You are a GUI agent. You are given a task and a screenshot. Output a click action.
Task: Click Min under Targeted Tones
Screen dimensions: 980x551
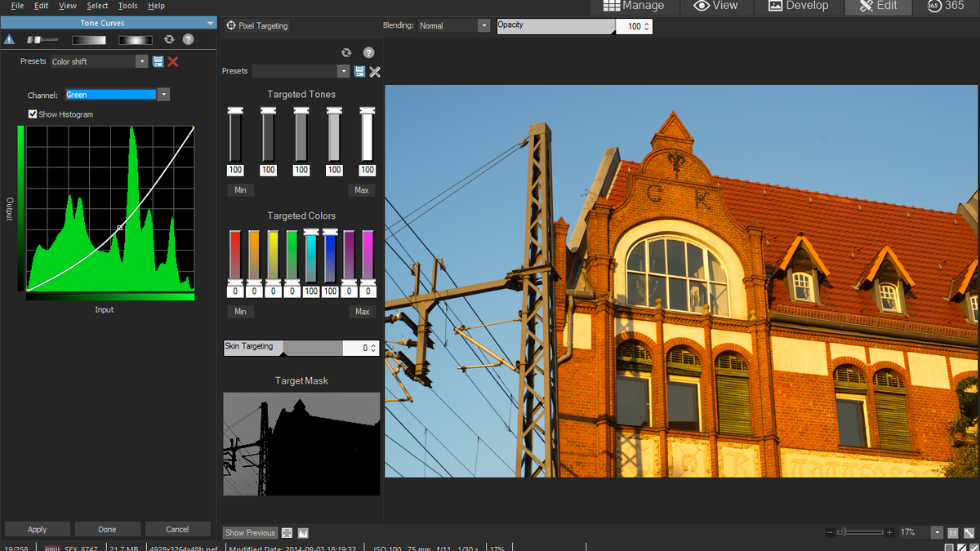[x=240, y=190]
